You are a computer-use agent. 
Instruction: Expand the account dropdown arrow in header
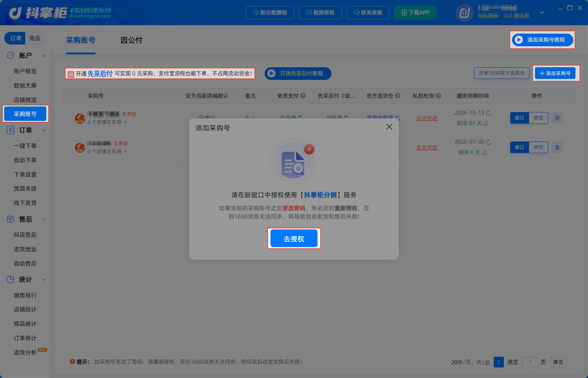(542, 13)
